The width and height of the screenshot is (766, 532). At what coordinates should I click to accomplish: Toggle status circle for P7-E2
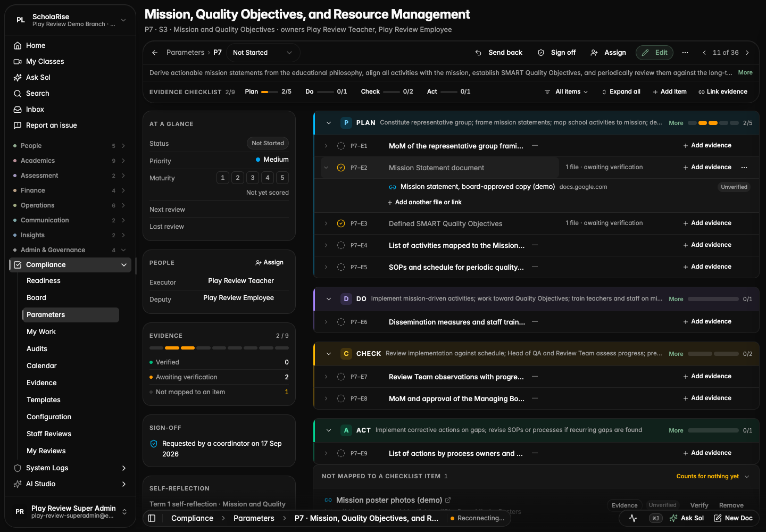pyautogui.click(x=341, y=168)
